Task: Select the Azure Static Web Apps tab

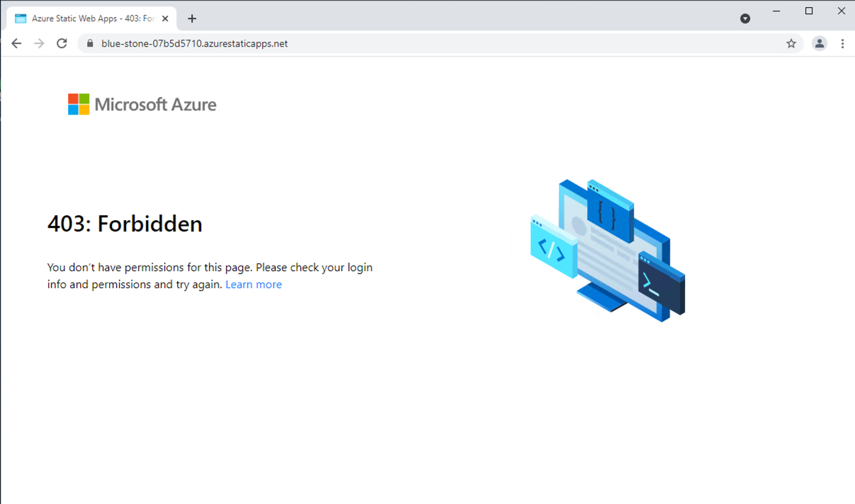Action: coord(92,18)
